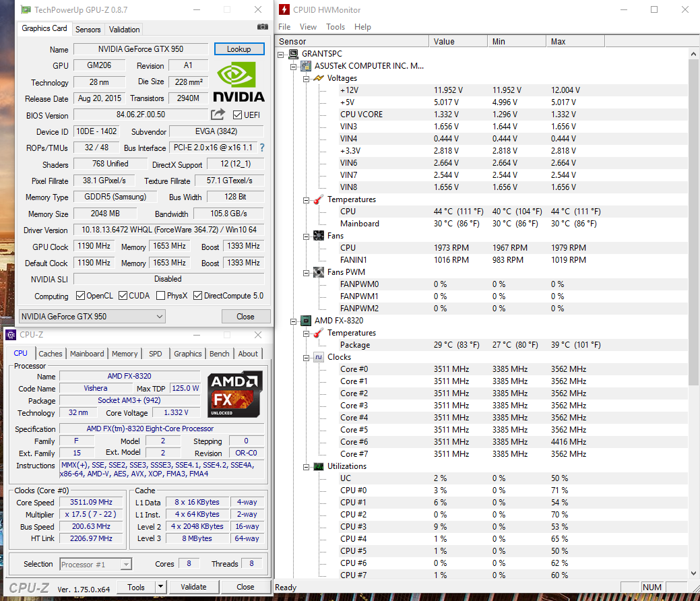Image resolution: width=700 pixels, height=601 pixels.
Task: Click the Sensor column header
Action: [352, 41]
